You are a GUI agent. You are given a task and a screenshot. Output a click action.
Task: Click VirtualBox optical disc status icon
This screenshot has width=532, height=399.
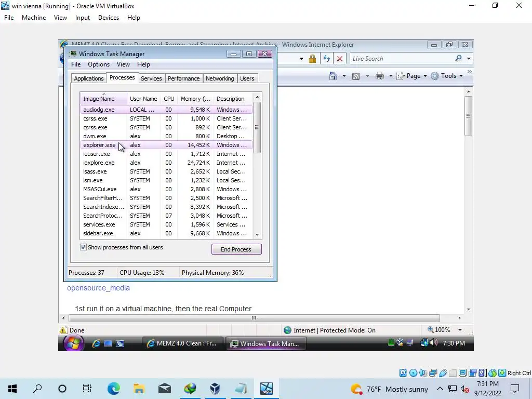(413, 373)
